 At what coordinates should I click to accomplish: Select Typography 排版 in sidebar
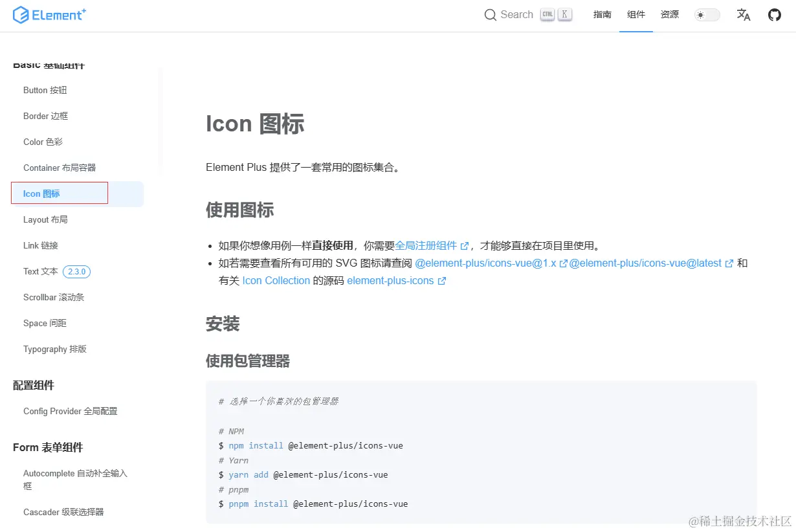(55, 349)
